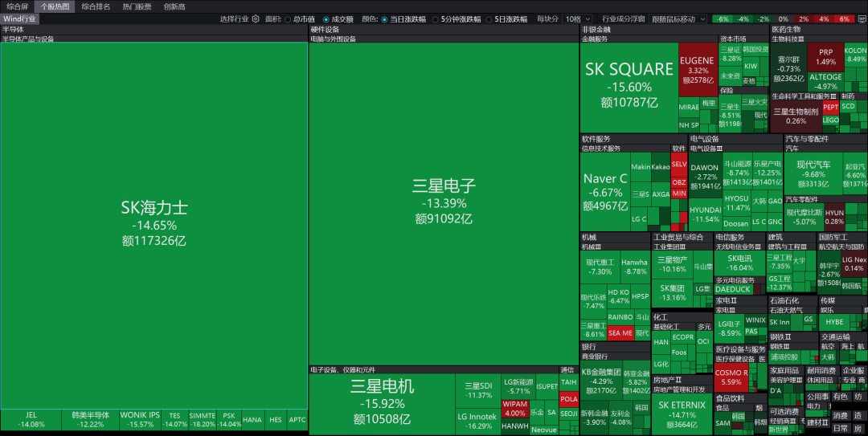Click the 6% legend color swatch
The image size is (868, 436).
(845, 18)
